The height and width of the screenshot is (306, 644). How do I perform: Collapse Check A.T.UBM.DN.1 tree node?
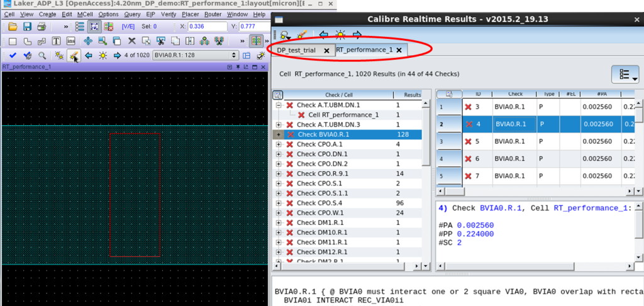coord(279,106)
